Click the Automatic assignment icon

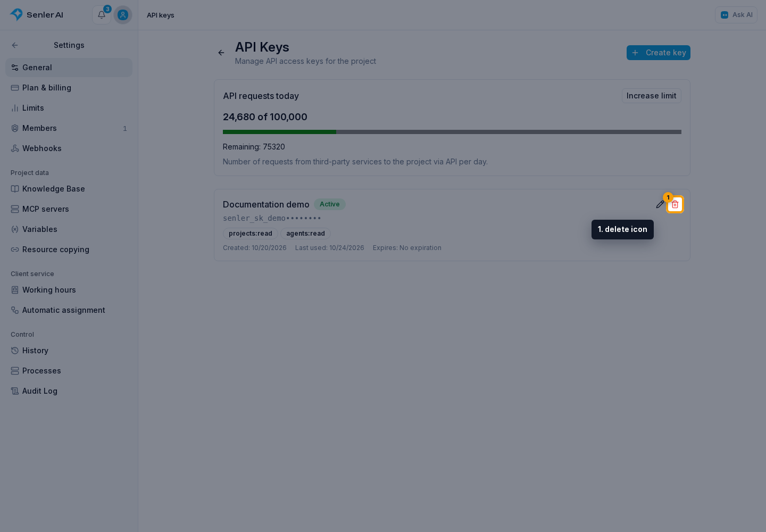pyautogui.click(x=15, y=310)
